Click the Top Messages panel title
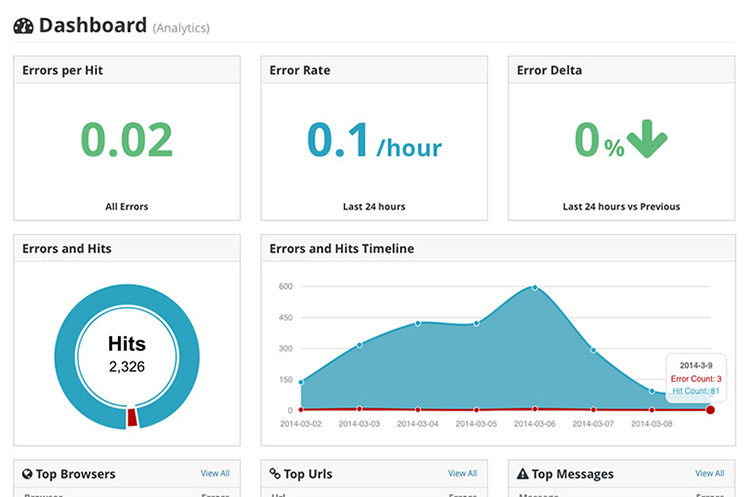This screenshot has height=497, width=750. [x=573, y=474]
